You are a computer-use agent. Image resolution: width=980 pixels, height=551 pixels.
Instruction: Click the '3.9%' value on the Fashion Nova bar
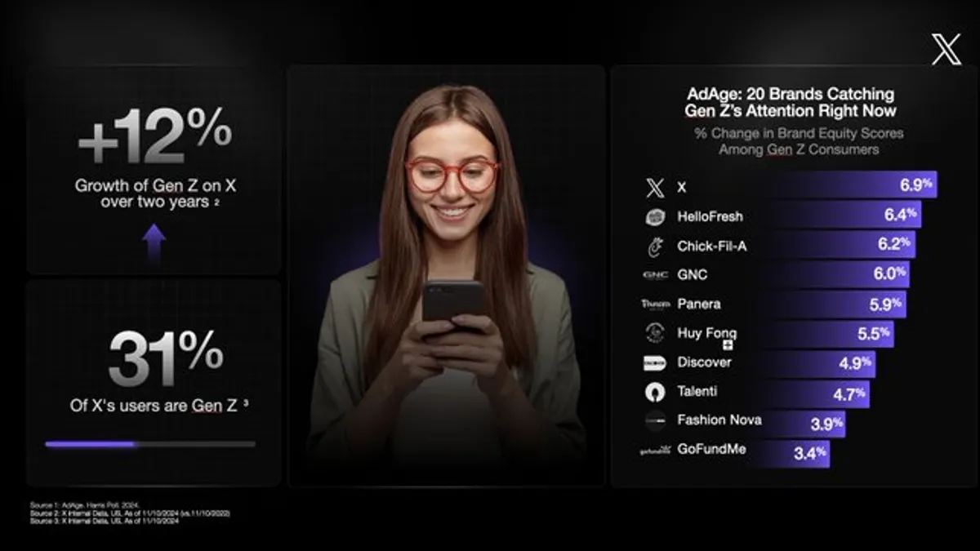825,423
